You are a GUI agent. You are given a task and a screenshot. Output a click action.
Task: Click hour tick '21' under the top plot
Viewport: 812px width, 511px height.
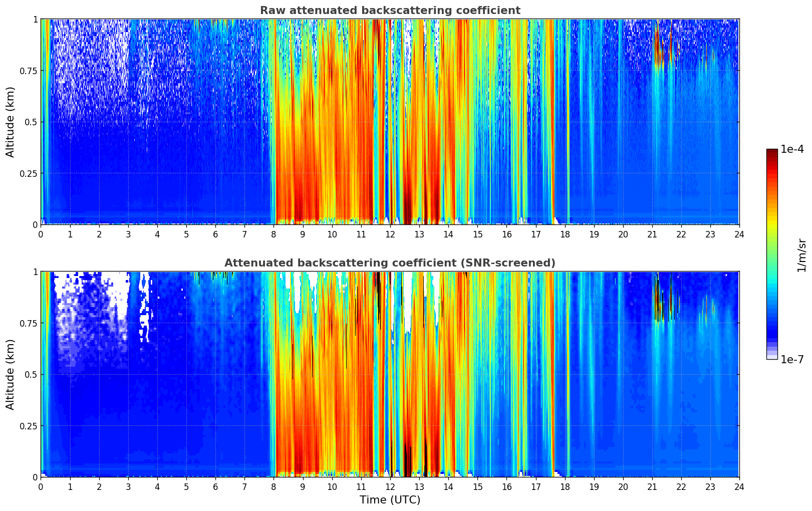click(652, 234)
